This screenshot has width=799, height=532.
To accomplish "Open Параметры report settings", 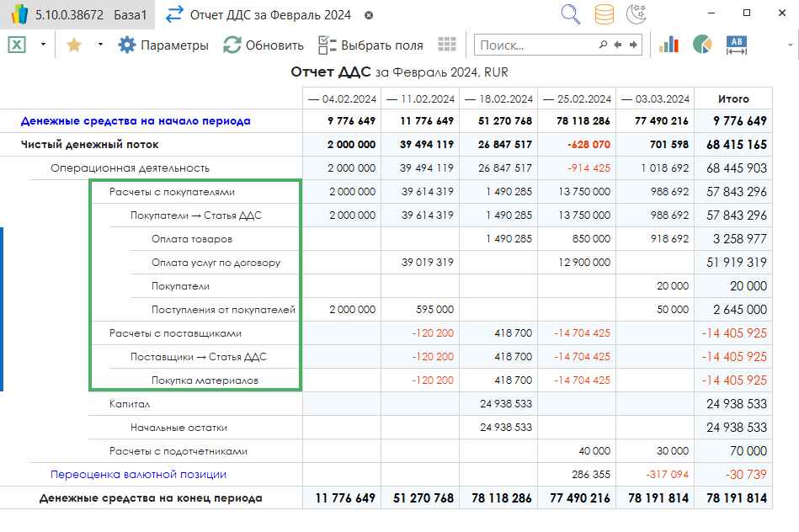I will coord(163,45).
